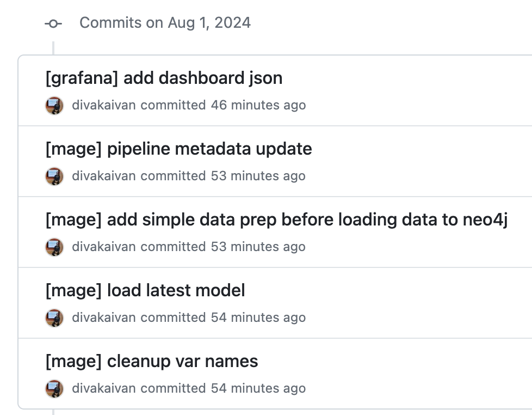Open the commit about simple data prep for neo4j
This screenshot has height=415, width=532.
276,219
